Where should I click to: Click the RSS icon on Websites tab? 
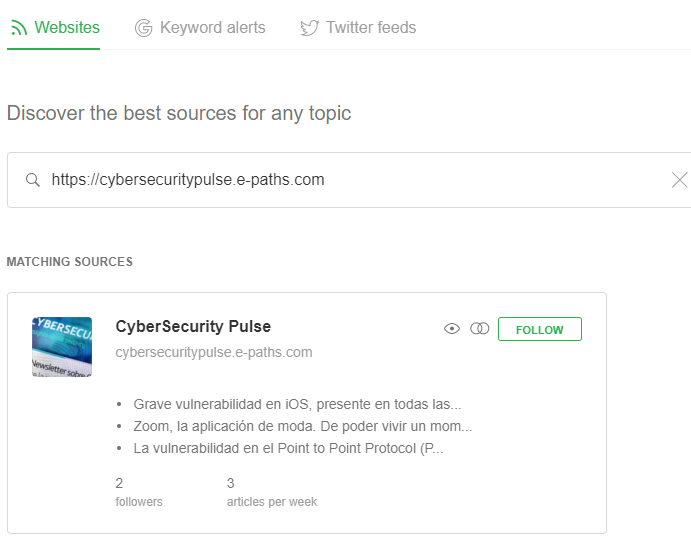click(19, 28)
